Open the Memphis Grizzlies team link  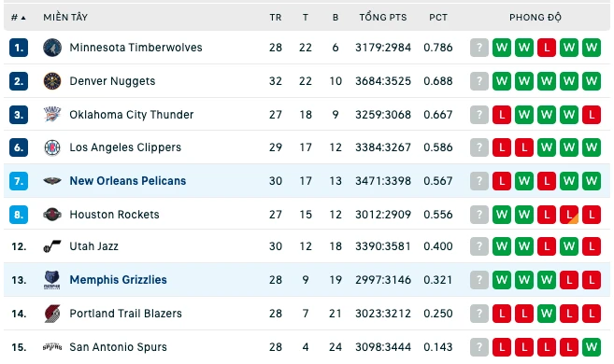pos(119,280)
